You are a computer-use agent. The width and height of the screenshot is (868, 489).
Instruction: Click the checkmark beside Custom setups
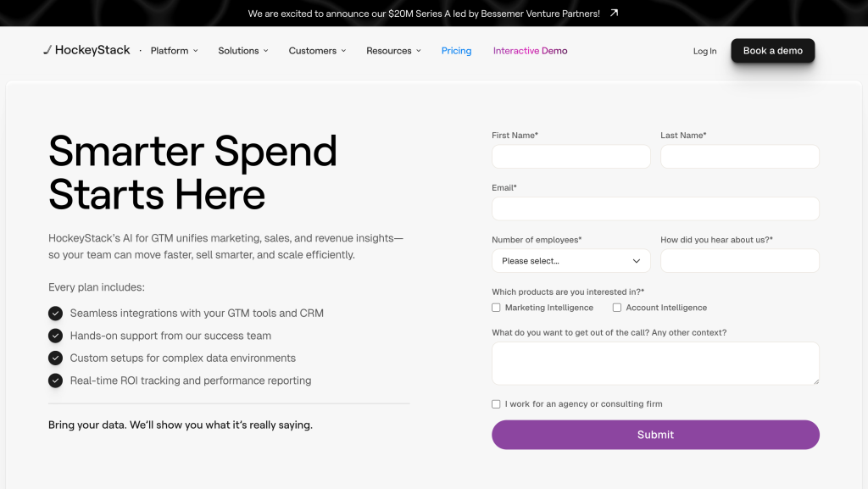55,358
